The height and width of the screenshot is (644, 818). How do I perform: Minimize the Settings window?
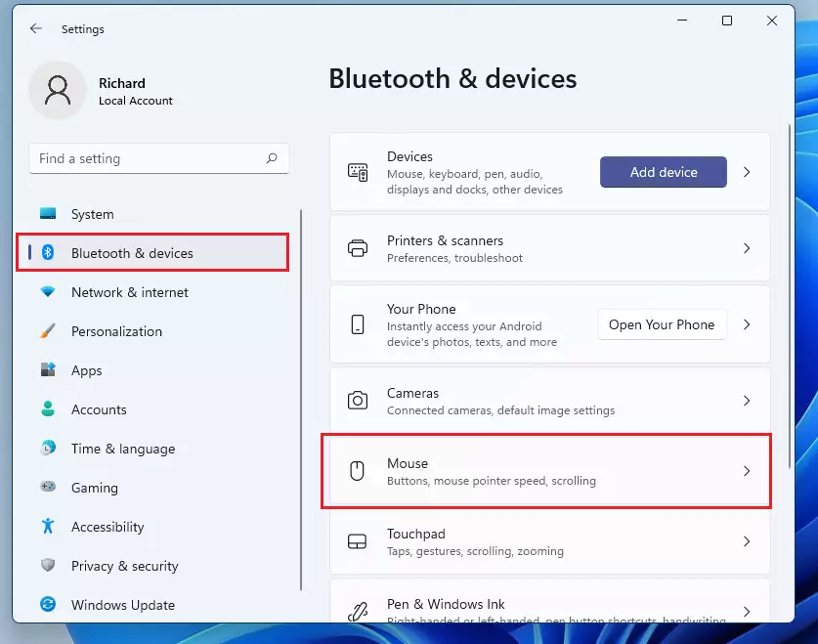[682, 21]
